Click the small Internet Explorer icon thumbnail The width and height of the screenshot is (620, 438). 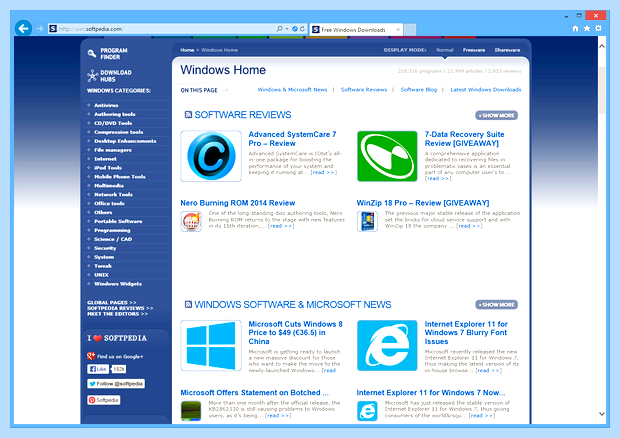click(367, 411)
